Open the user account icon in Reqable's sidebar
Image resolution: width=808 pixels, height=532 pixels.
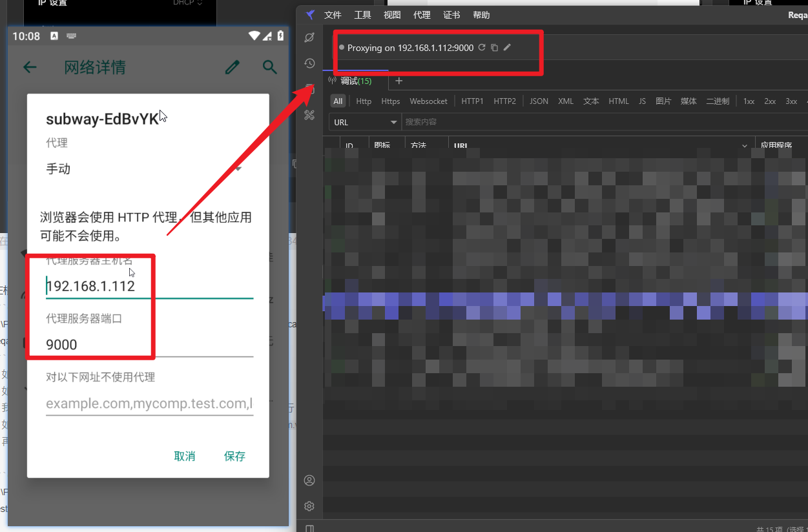tap(309, 480)
